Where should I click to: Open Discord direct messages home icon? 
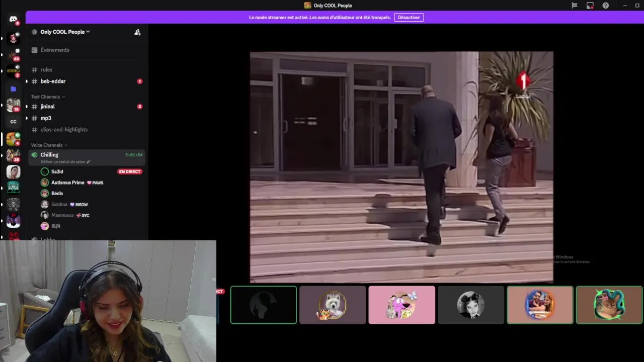(x=13, y=20)
